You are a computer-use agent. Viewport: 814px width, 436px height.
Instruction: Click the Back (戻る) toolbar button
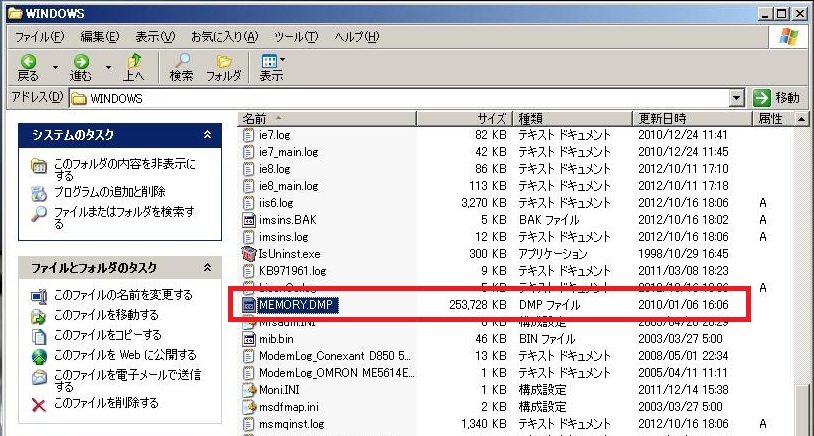pyautogui.click(x=29, y=68)
